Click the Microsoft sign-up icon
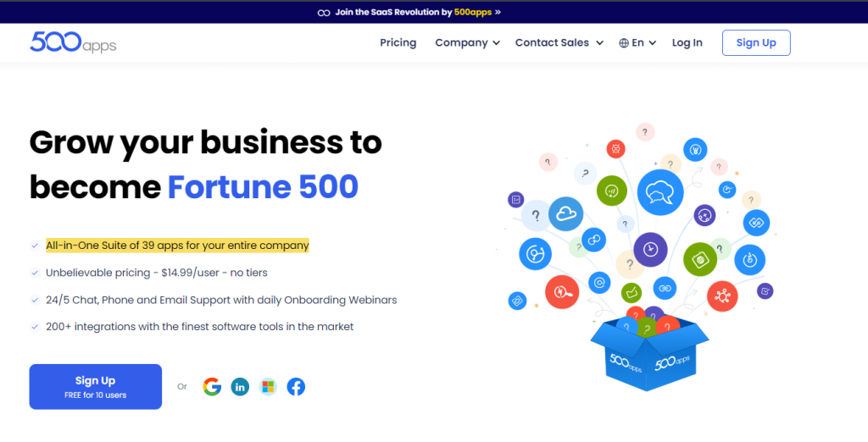This screenshot has height=442, width=868. [268, 387]
